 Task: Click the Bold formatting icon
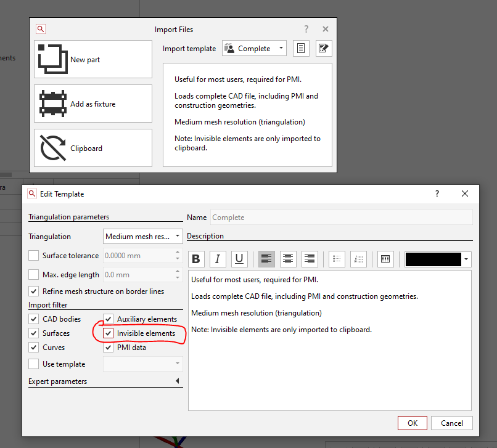tap(196, 259)
